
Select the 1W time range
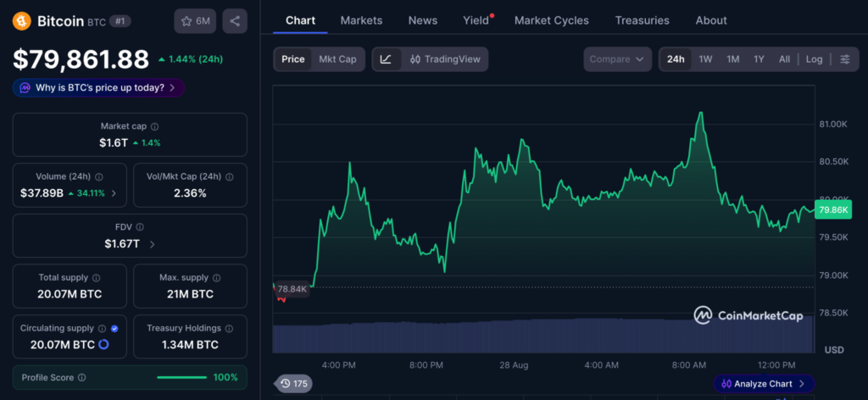(x=705, y=59)
